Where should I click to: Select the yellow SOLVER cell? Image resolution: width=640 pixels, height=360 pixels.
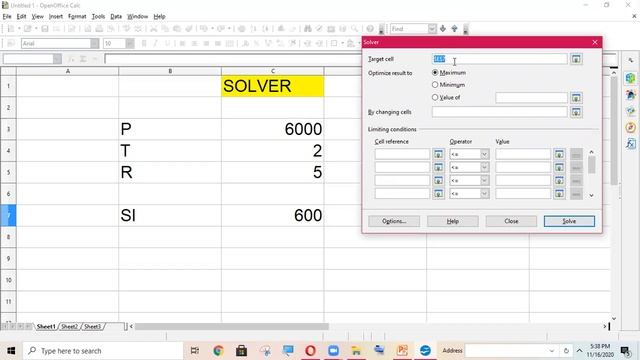click(x=273, y=86)
